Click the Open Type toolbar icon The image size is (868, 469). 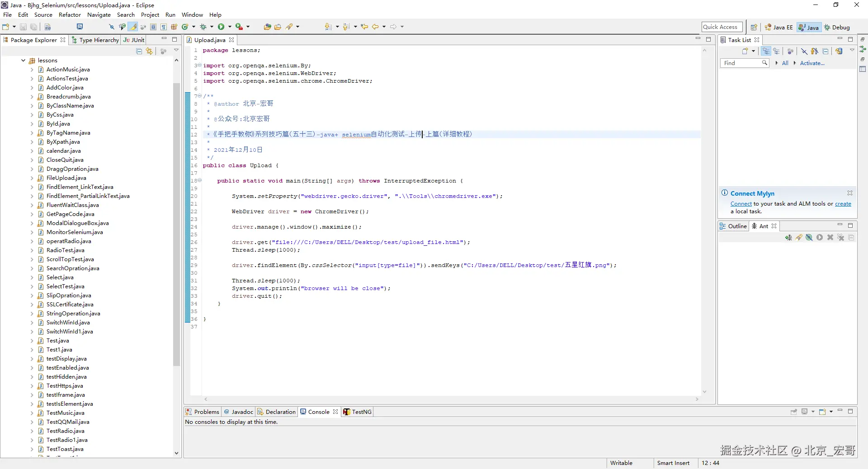click(x=268, y=27)
